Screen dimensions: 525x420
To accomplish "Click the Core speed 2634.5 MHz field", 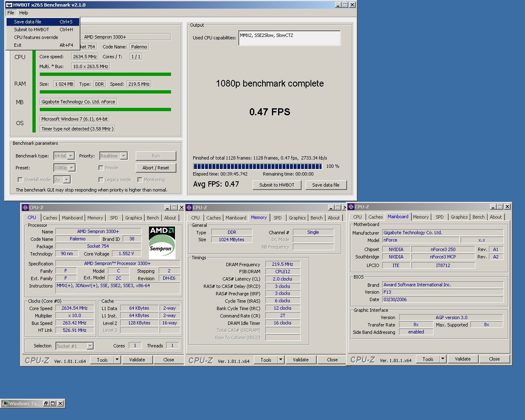I will (85, 57).
